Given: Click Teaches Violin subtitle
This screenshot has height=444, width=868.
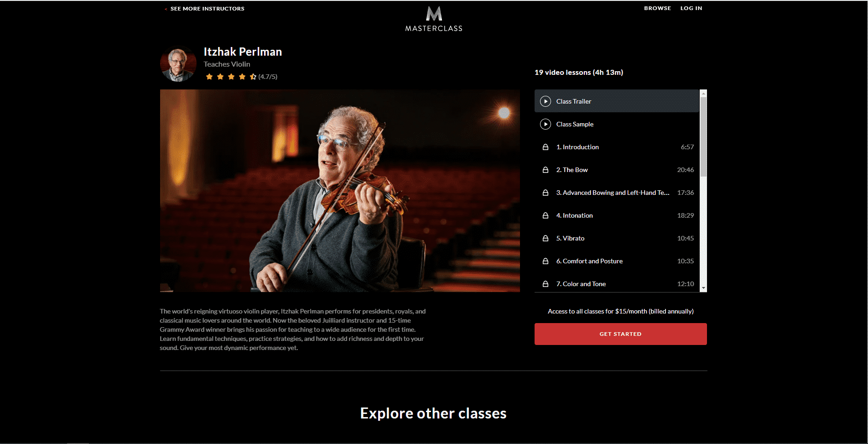Looking at the screenshot, I should click(x=227, y=64).
